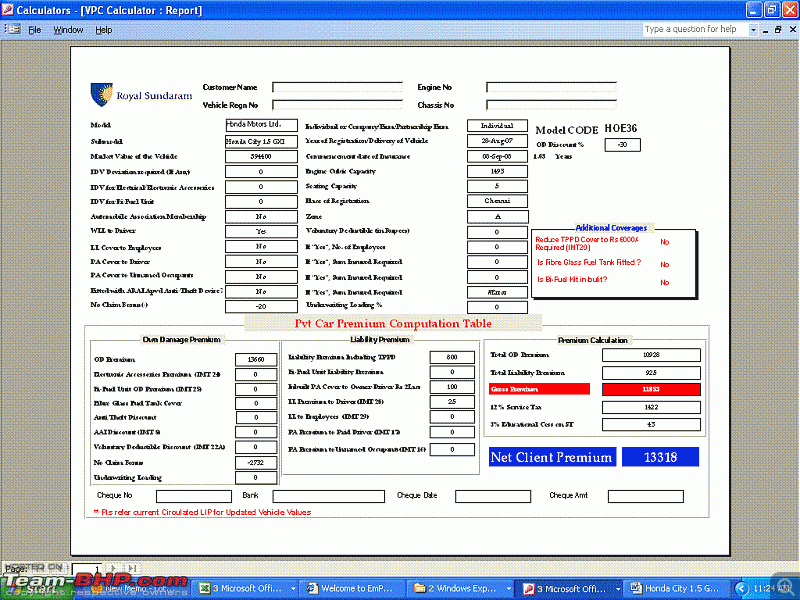Expand the Excel taskbar group dropdown arrow

(292, 589)
